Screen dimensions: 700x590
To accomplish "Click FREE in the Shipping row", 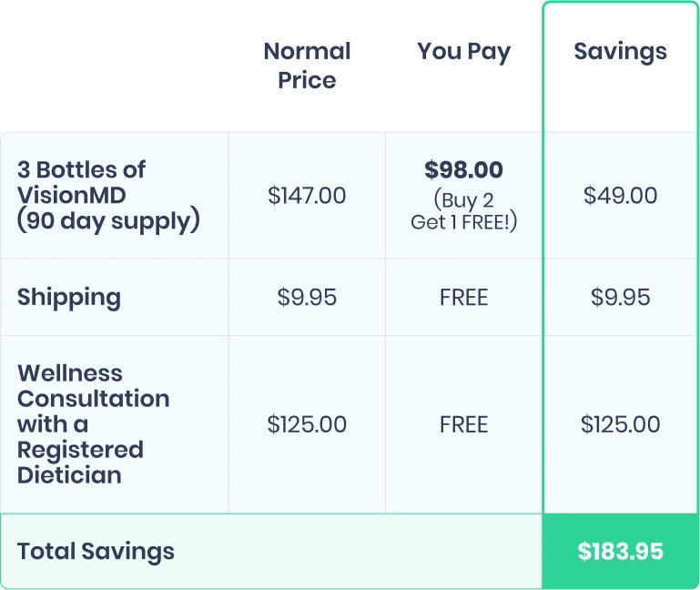I will tap(463, 298).
